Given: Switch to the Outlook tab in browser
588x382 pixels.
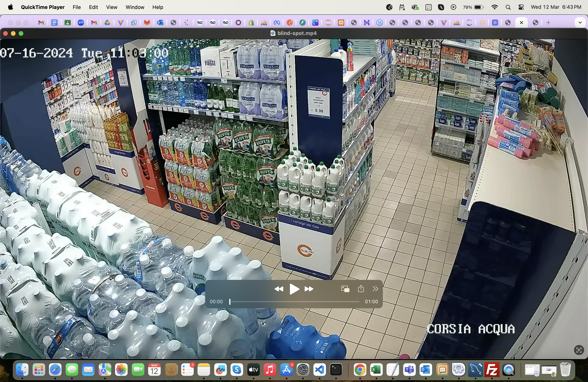Looking at the screenshot, I should [160, 23].
